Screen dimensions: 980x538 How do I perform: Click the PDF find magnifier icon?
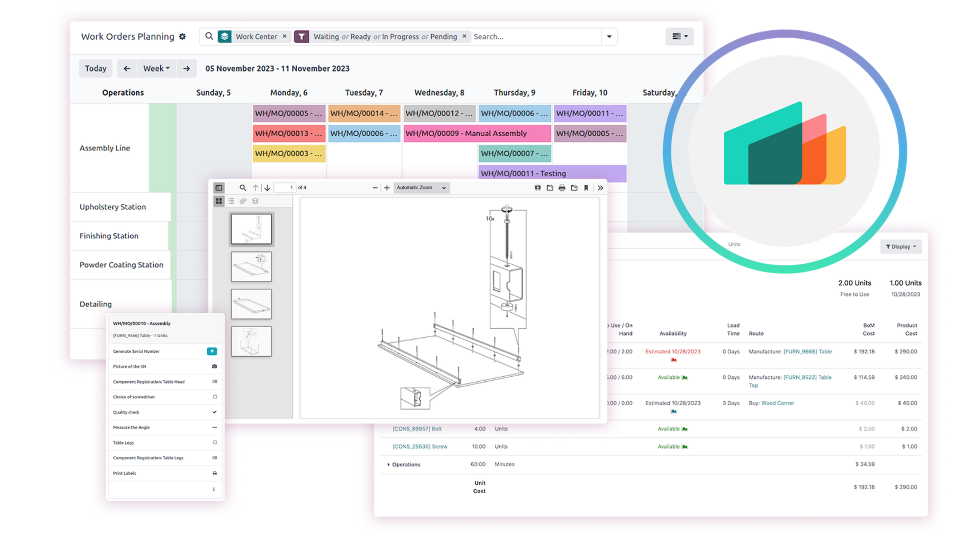(243, 188)
